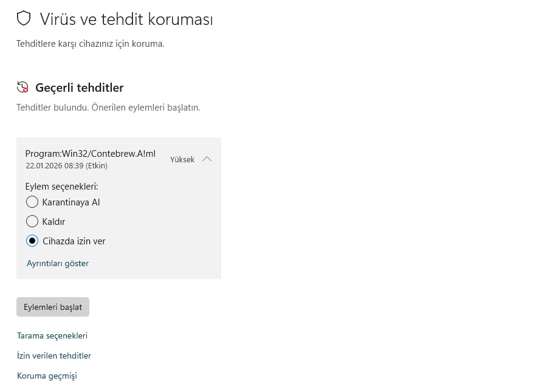
Task: Click the current threats clock icon
Action: 22,87
